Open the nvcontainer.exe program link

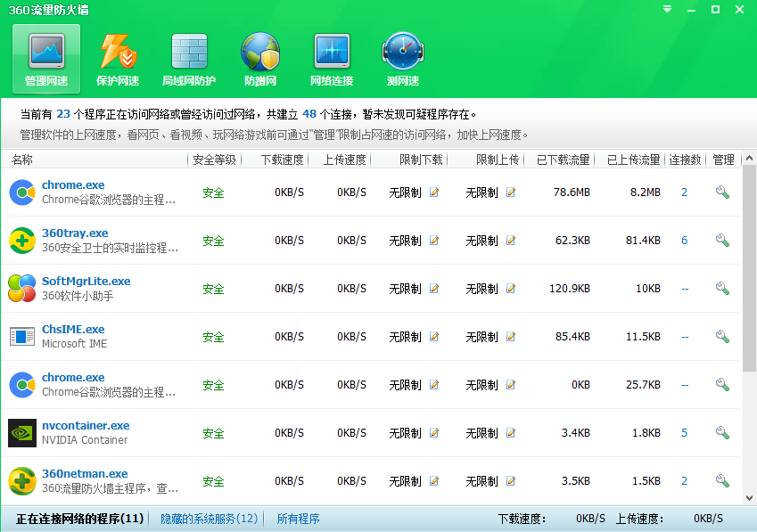[x=86, y=426]
